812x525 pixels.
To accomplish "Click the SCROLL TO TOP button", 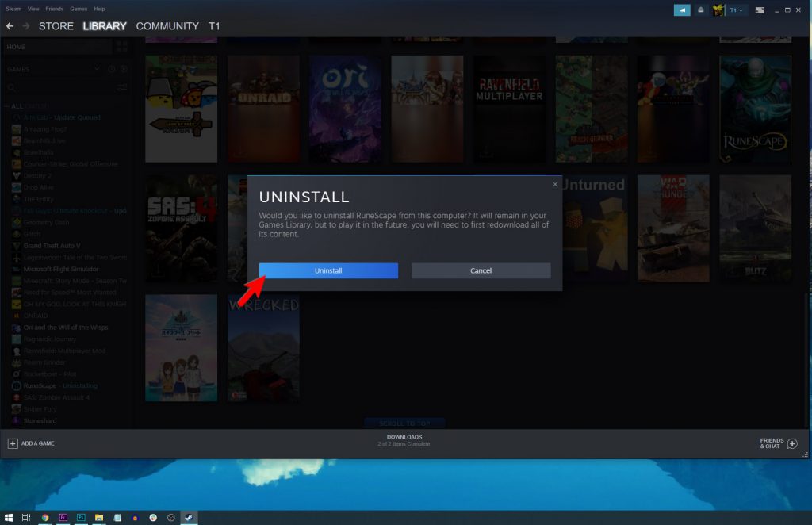I will pos(404,423).
